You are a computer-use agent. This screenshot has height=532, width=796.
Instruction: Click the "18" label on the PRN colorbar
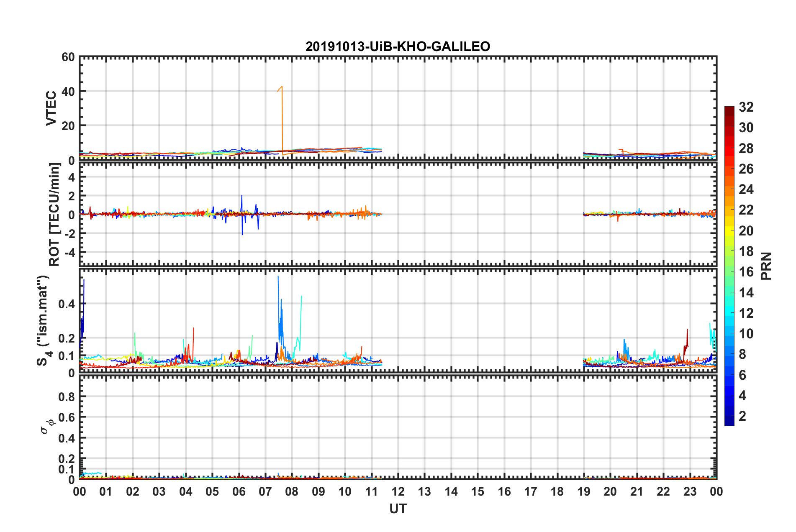pyautogui.click(x=746, y=251)
